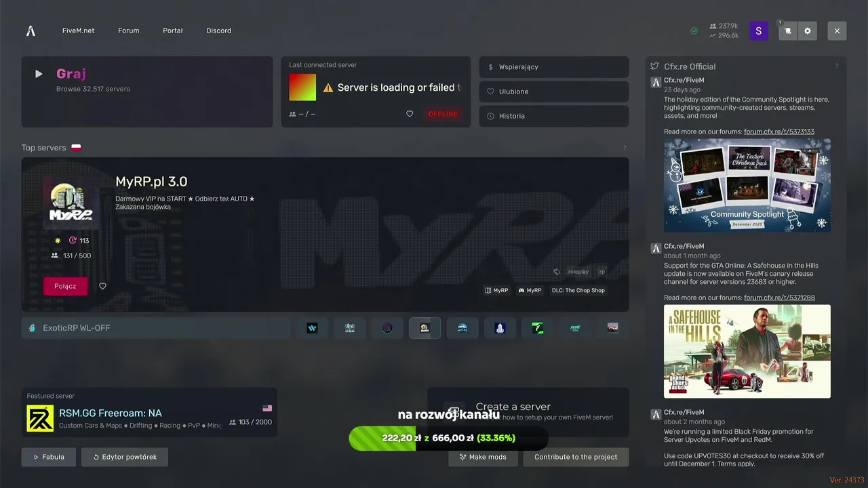Open the Safehouse in the Hills image

point(747,351)
